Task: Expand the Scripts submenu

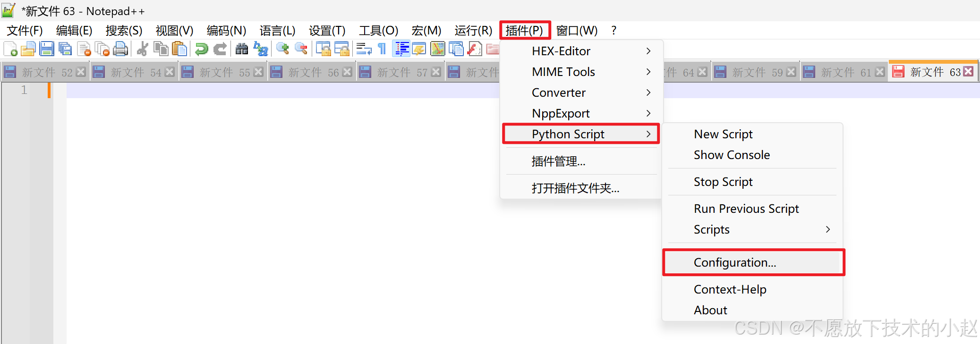Action: pos(753,229)
